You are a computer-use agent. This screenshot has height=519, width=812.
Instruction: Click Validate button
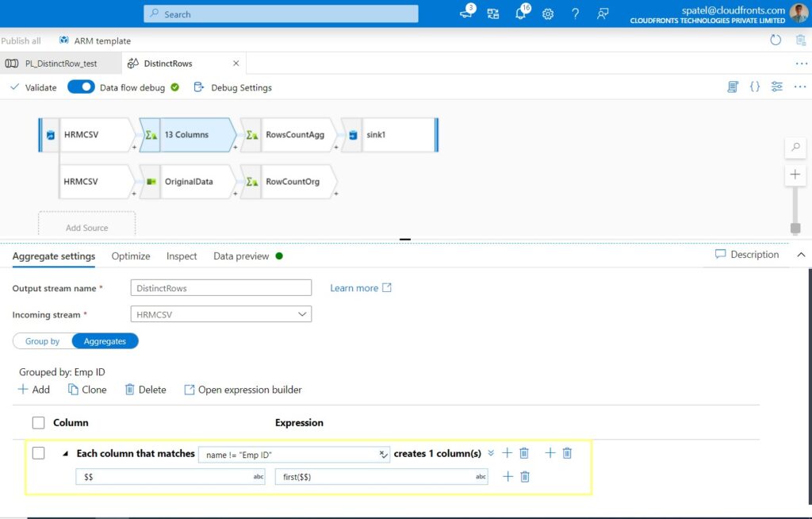click(x=33, y=87)
